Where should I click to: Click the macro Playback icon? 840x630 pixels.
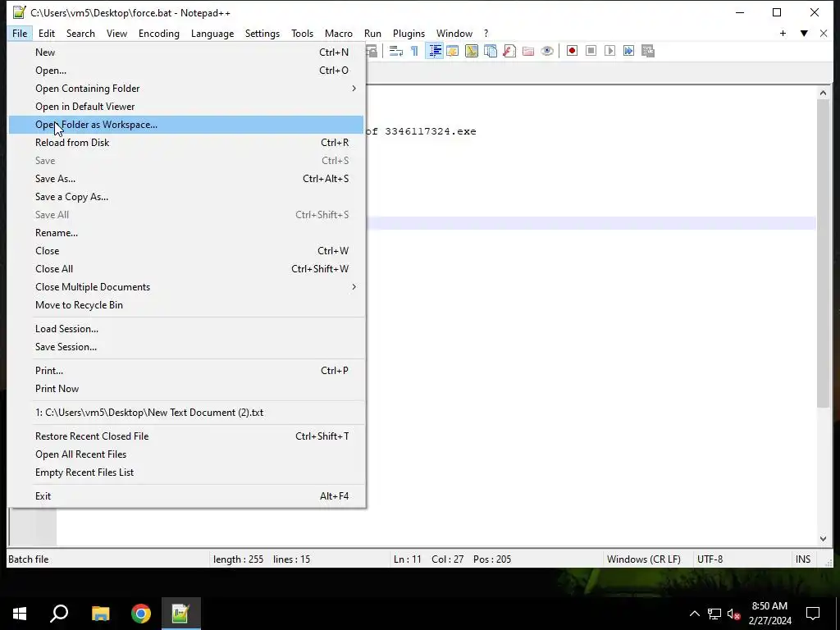point(609,51)
